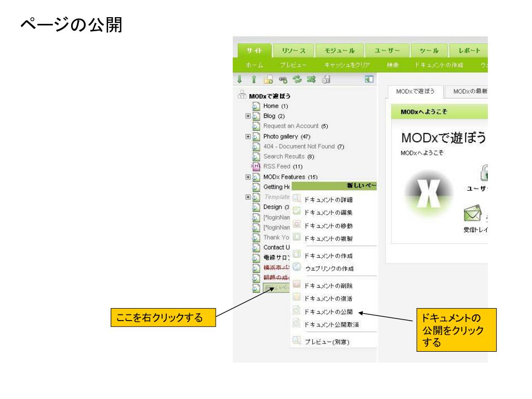Click the empty trash toolbar icon
The width and height of the screenshot is (532, 399).
tap(326, 79)
